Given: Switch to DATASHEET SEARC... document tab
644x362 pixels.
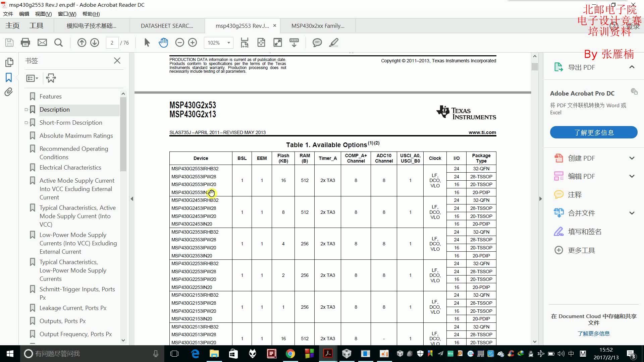Looking at the screenshot, I should [167, 26].
